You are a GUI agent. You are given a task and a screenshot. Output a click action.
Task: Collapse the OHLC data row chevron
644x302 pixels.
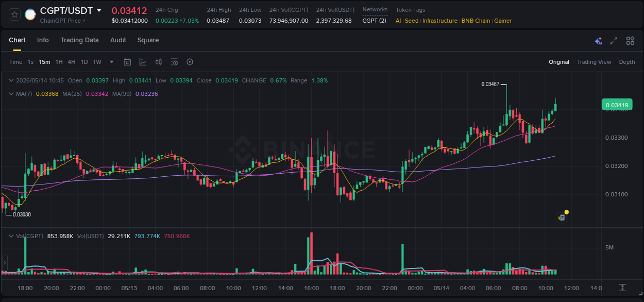11,80
